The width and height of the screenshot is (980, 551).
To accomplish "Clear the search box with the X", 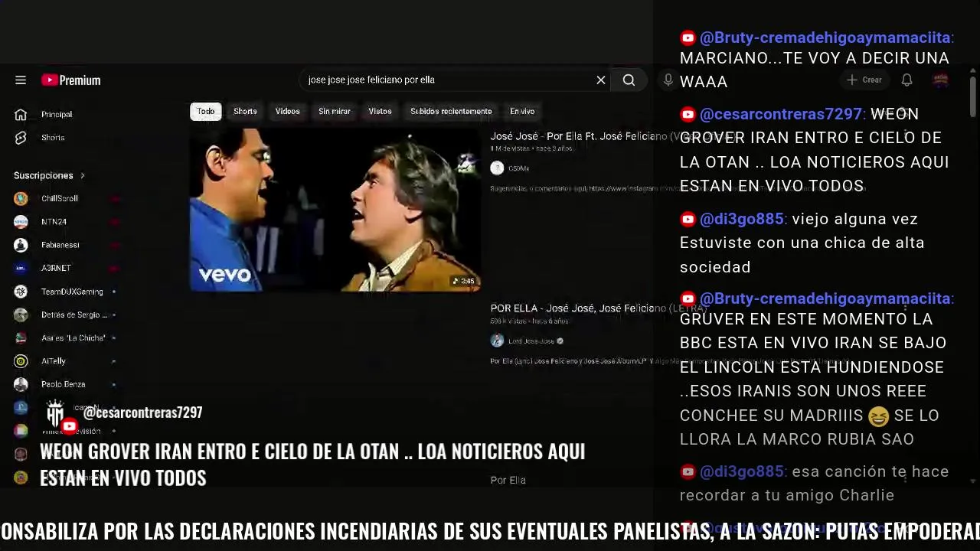I will 601,80.
